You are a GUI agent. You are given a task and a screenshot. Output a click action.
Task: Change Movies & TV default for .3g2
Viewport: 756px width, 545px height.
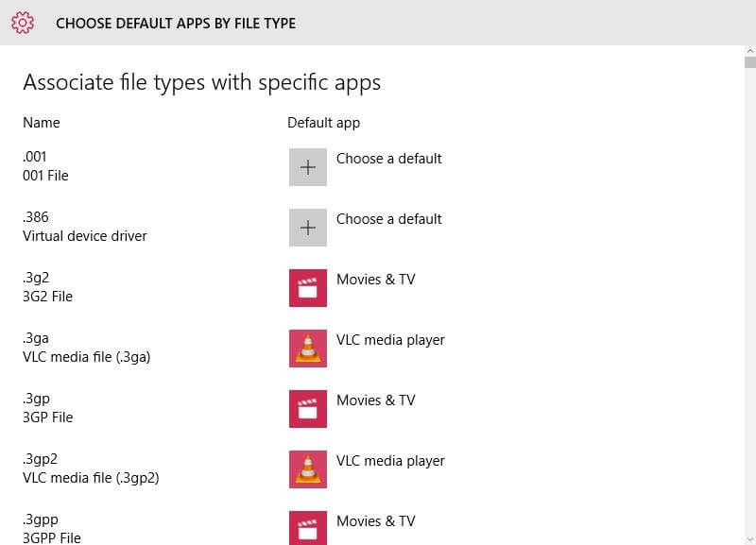pyautogui.click(x=375, y=280)
